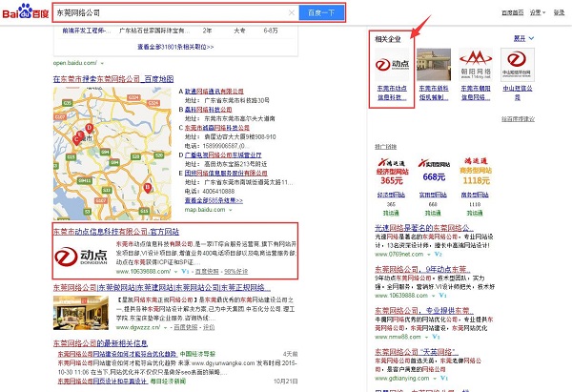572x392 pixels.
Task: Click V1 badge beside www.gdtianying.com
Action: [x=444, y=378]
